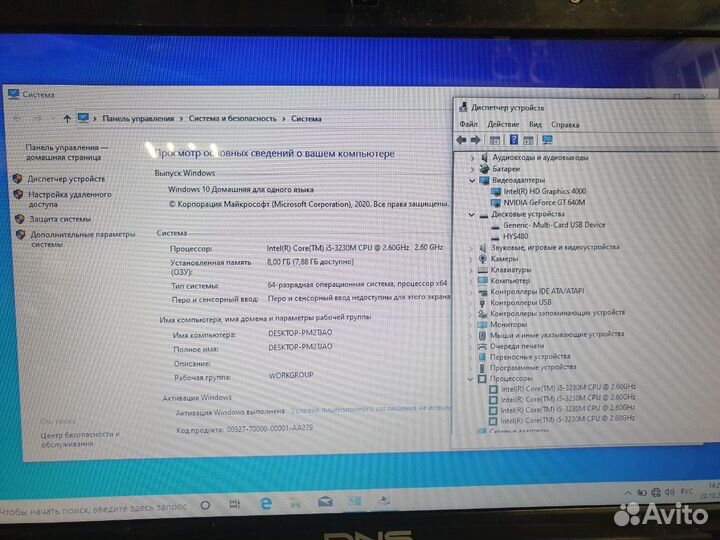Select Generic- Multi-Card USB Device

click(x=554, y=225)
